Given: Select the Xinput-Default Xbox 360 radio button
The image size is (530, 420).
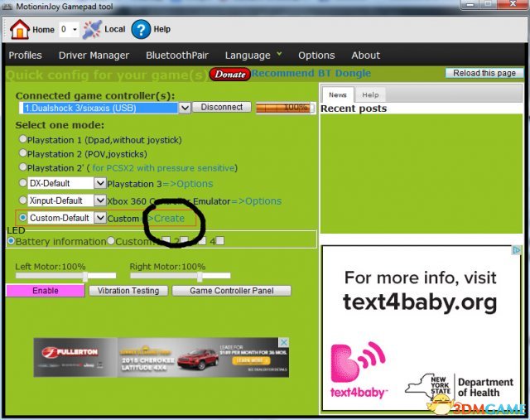Looking at the screenshot, I should pos(22,200).
